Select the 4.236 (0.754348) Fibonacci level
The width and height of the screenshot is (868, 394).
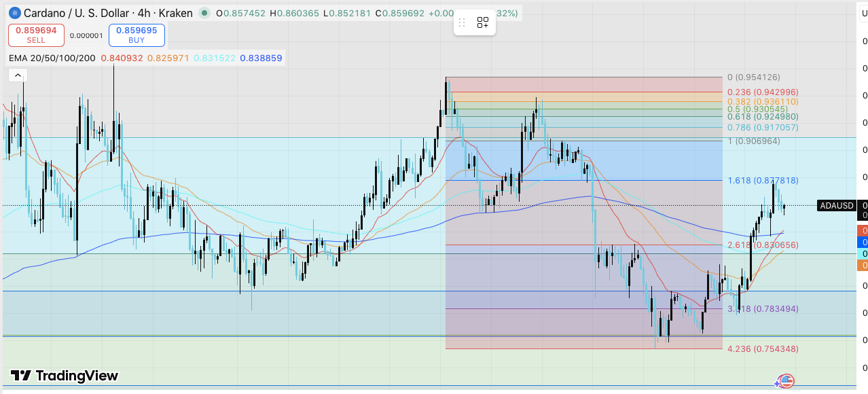(x=763, y=349)
